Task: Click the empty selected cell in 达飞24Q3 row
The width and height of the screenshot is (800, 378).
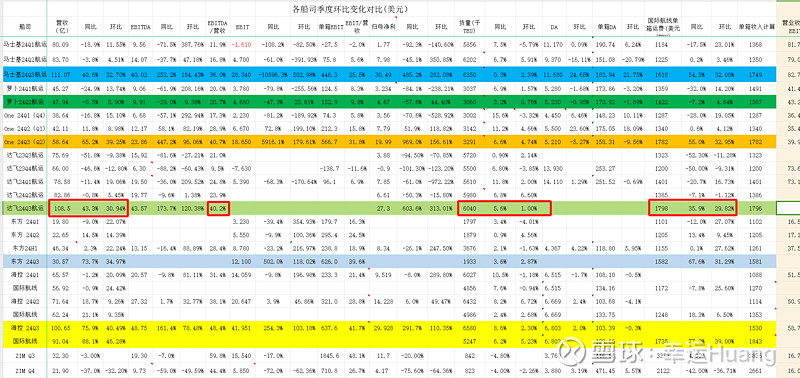Action: coord(787,208)
